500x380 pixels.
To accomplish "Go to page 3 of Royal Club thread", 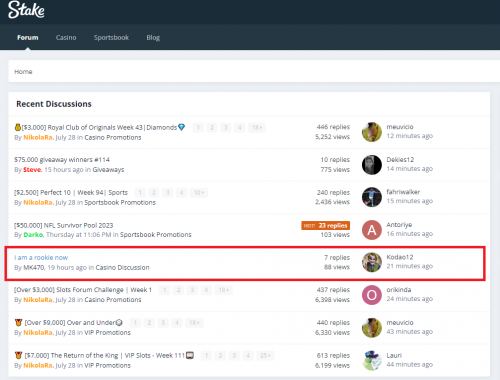I will 226,127.
